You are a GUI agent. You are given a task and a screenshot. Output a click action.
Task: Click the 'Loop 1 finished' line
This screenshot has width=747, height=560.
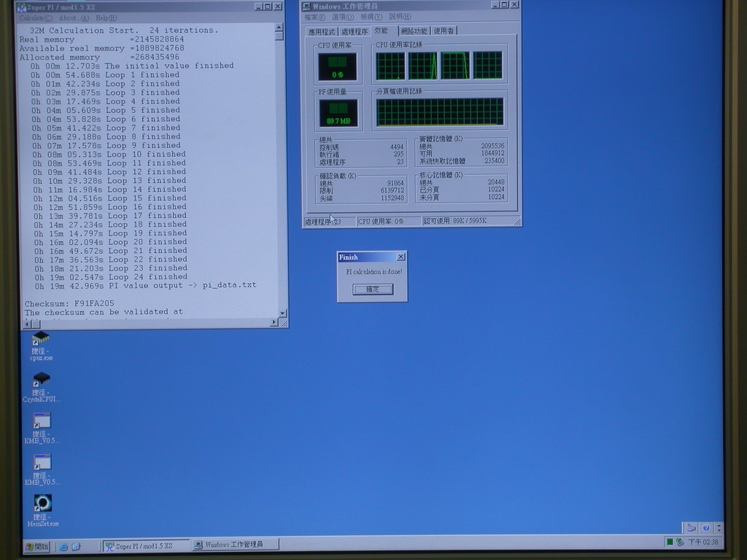click(x=105, y=75)
